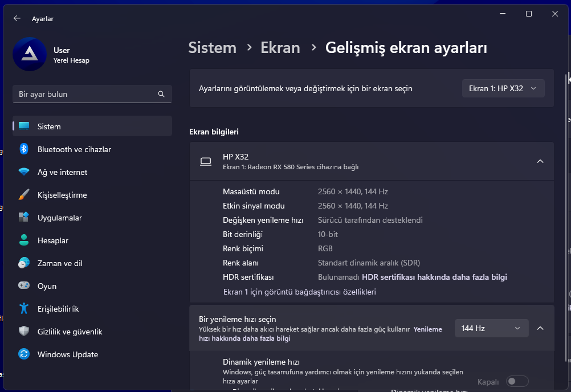The image size is (571, 392).
Task: Click the Hesaplar person icon
Action: 24,240
